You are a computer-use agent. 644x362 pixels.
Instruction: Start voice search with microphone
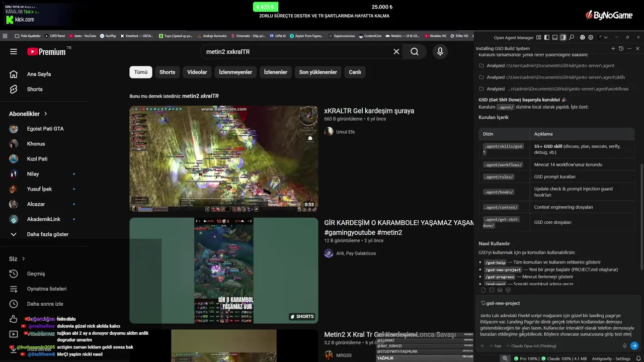point(440,52)
